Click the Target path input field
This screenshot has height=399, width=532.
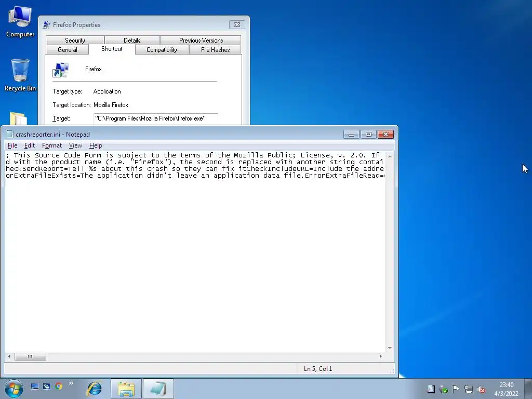[x=156, y=119]
